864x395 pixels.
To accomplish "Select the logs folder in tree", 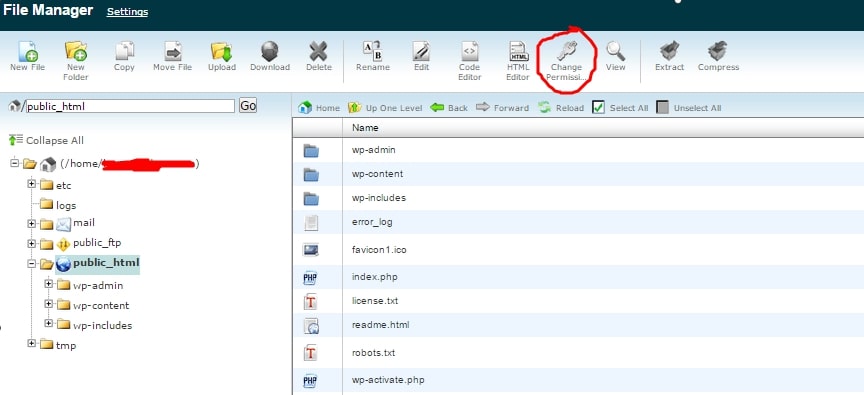I will [x=66, y=205].
